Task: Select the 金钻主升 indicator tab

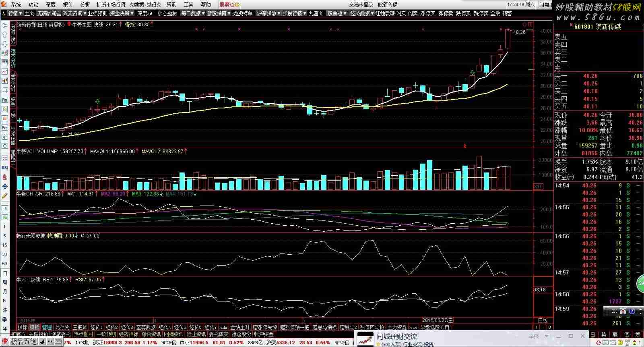Action: point(240,327)
